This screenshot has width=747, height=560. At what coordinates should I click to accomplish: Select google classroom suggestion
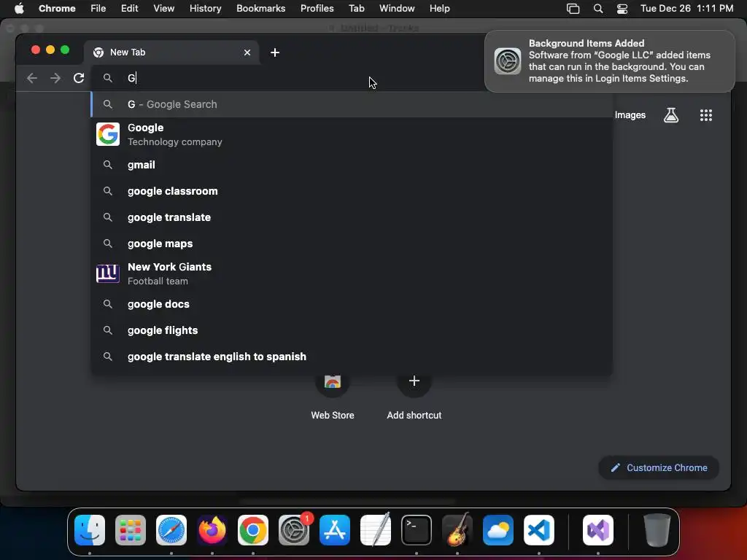(x=352, y=191)
